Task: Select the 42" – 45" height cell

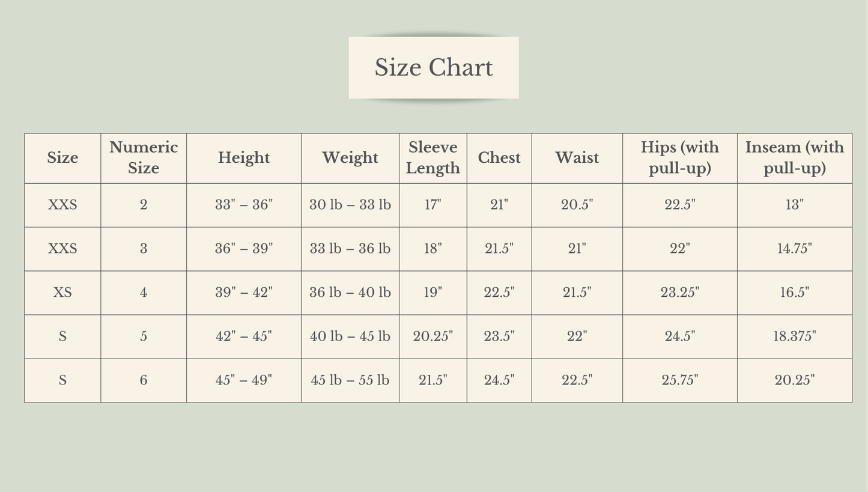Action: [x=243, y=336]
